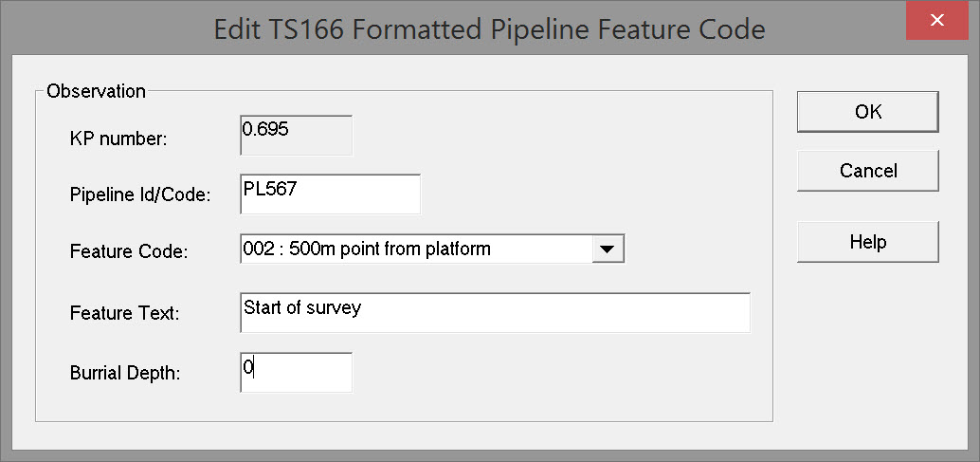Expand the Feature Code dropdown arrow
980x462 pixels.
(x=607, y=249)
